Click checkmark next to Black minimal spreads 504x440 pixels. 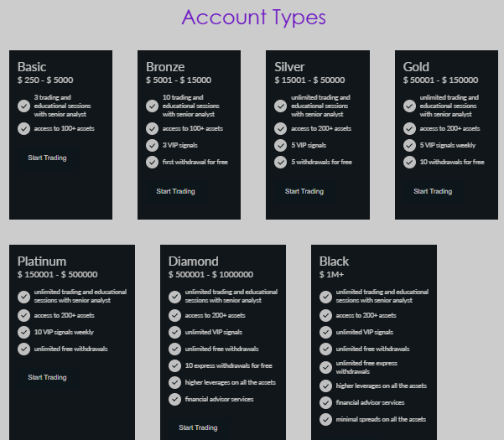click(325, 419)
